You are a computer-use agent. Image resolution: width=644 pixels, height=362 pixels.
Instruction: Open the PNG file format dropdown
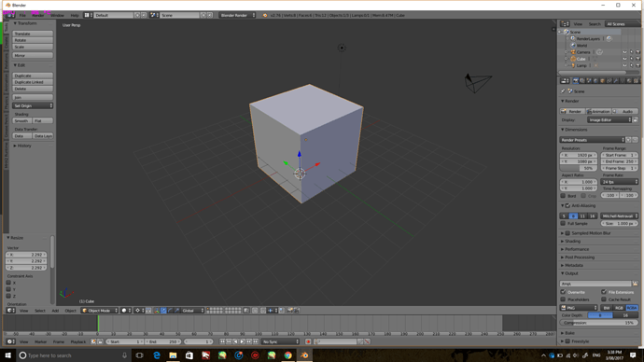[x=579, y=308]
